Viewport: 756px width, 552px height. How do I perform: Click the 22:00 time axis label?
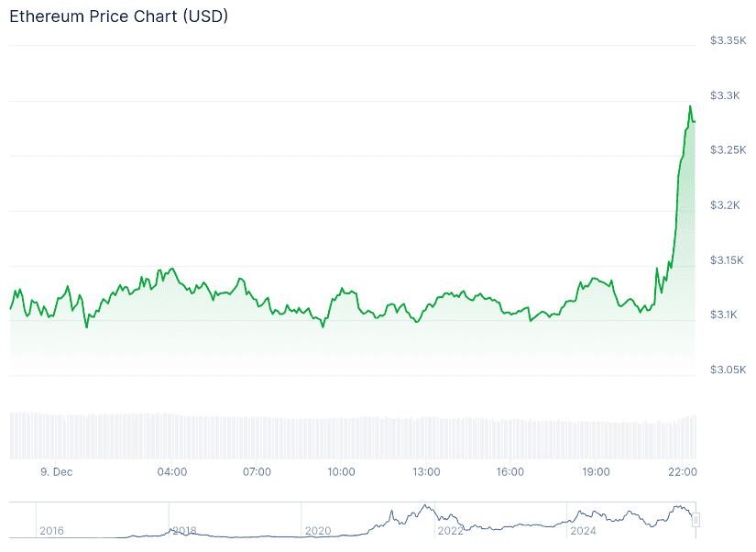click(683, 472)
